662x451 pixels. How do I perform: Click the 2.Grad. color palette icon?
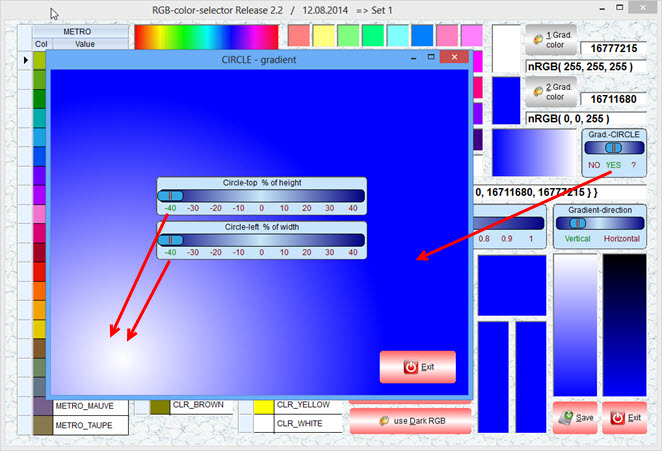pos(538,92)
